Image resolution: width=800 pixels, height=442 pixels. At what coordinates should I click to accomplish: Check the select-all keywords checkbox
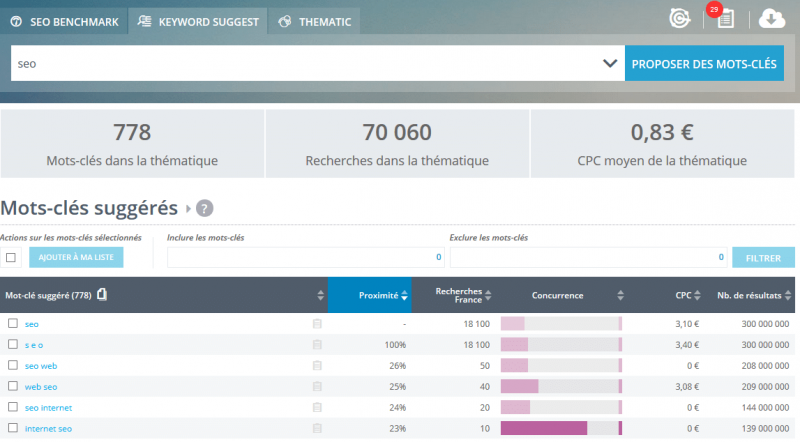tap(11, 258)
